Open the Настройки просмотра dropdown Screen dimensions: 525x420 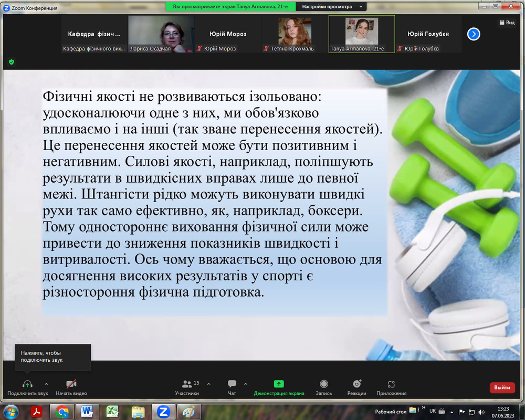pos(331,7)
